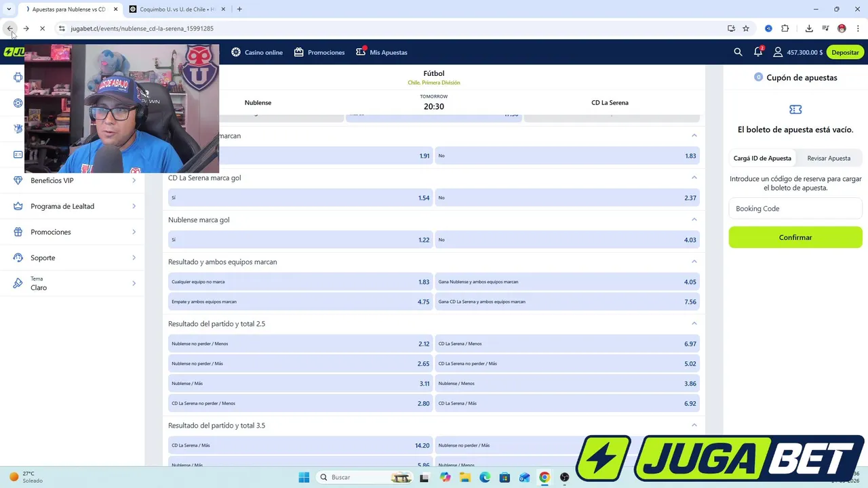Screen dimensions: 868x488
Task: Switch to 'Cargá ID de Apuesta' tab
Action: [x=762, y=158]
